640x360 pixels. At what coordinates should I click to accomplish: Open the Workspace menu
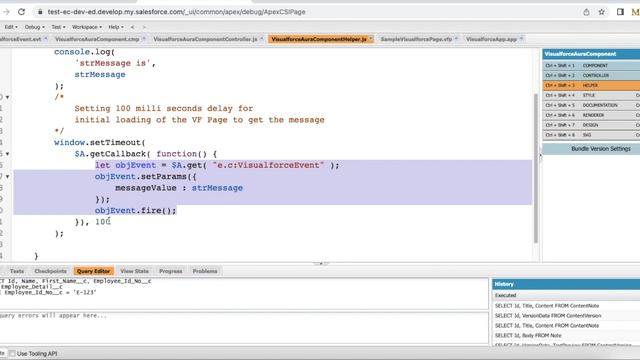87,27
